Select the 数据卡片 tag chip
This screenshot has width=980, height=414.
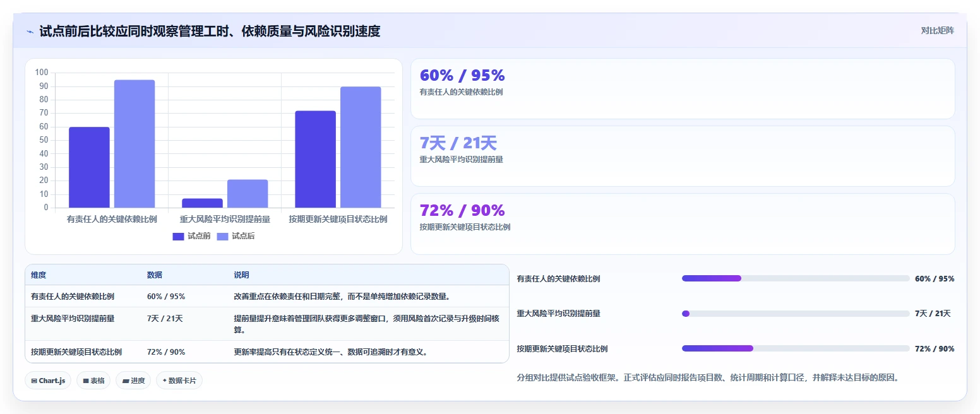click(x=179, y=381)
